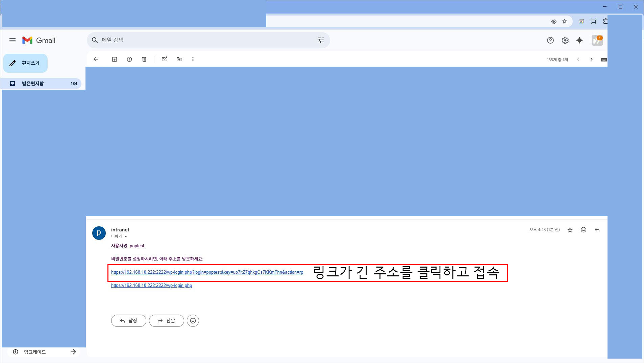Viewport: 644px width, 363px height.
Task: Report this email as spam
Action: (x=129, y=59)
